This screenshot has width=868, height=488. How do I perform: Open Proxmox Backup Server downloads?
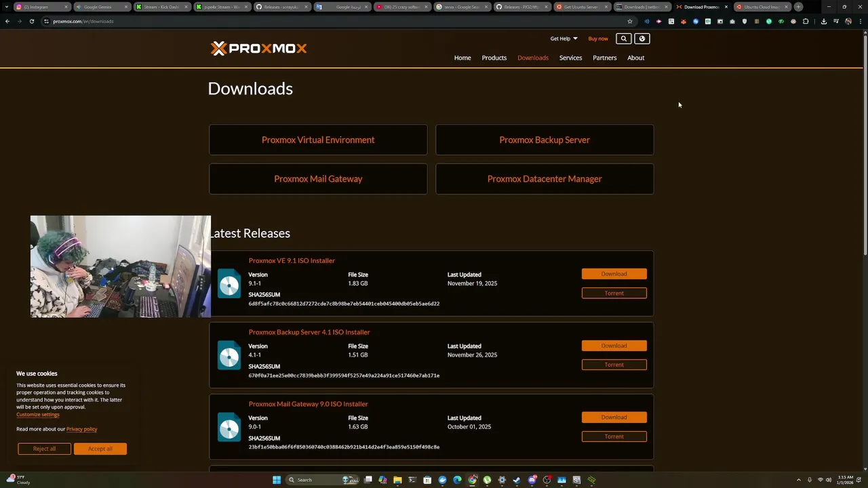point(545,140)
